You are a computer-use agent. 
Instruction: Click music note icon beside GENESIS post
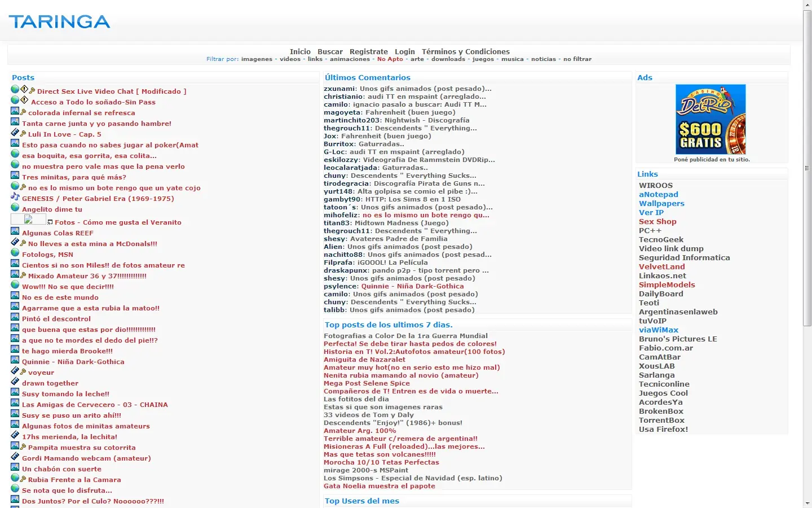click(15, 196)
